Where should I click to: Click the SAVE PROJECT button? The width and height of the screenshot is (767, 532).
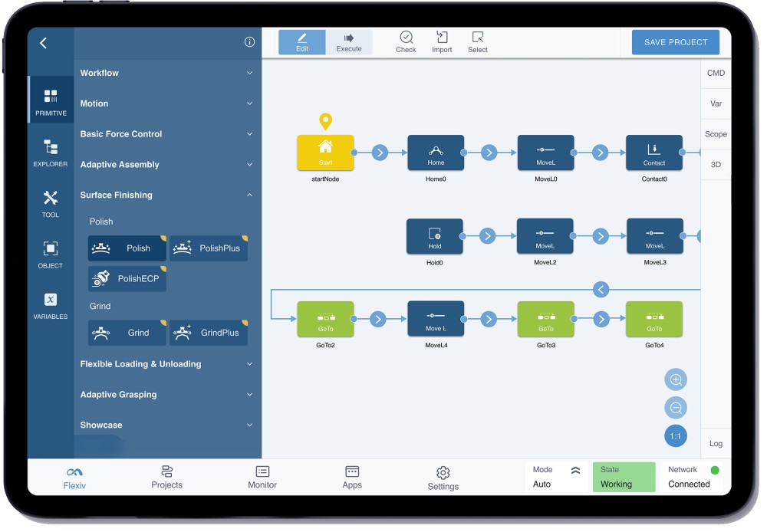coord(675,42)
